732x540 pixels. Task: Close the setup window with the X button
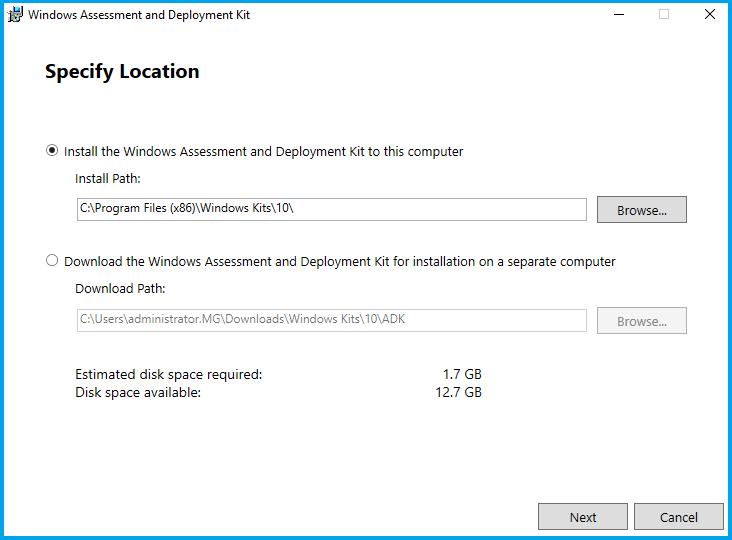tap(709, 15)
